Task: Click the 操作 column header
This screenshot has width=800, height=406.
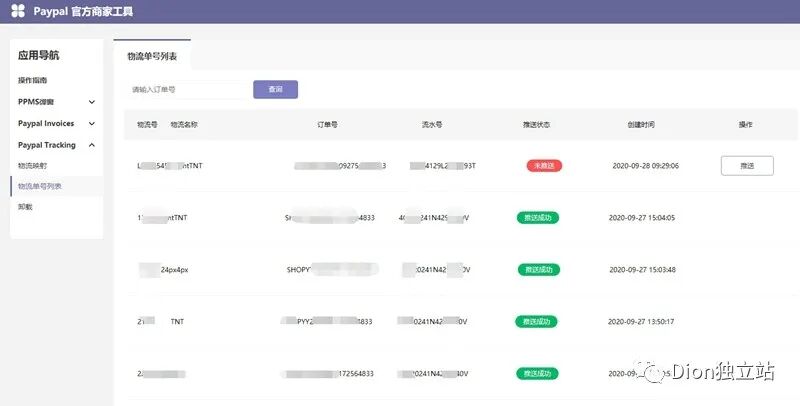Action: [x=746, y=124]
